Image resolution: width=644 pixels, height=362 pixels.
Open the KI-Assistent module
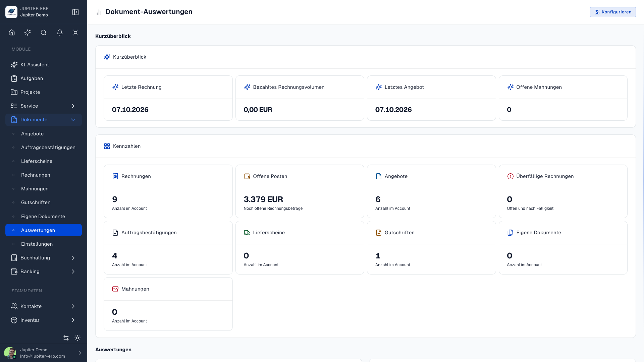coord(44,65)
